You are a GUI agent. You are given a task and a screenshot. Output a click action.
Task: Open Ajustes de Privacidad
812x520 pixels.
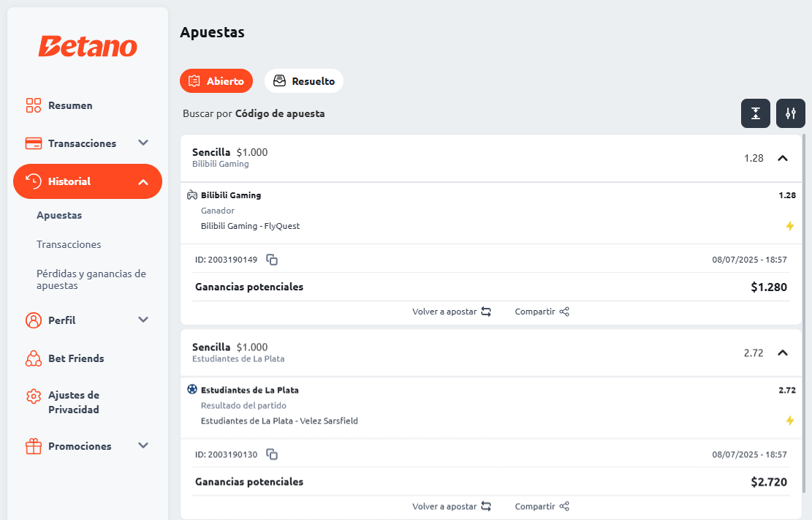(74, 402)
